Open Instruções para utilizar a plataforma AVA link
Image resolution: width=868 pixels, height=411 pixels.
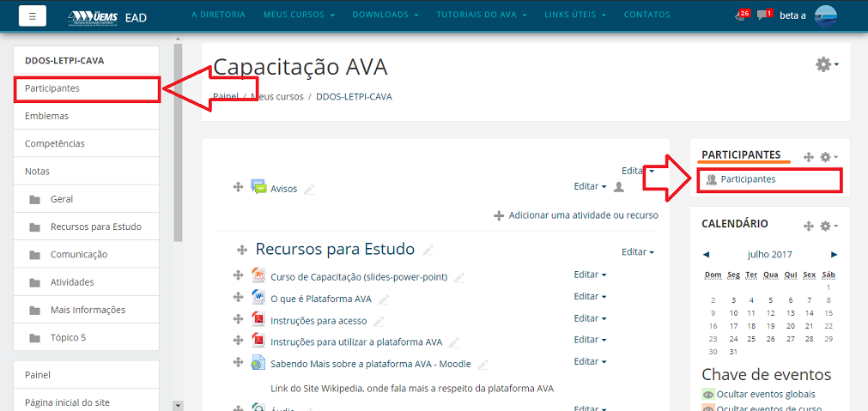[356, 341]
